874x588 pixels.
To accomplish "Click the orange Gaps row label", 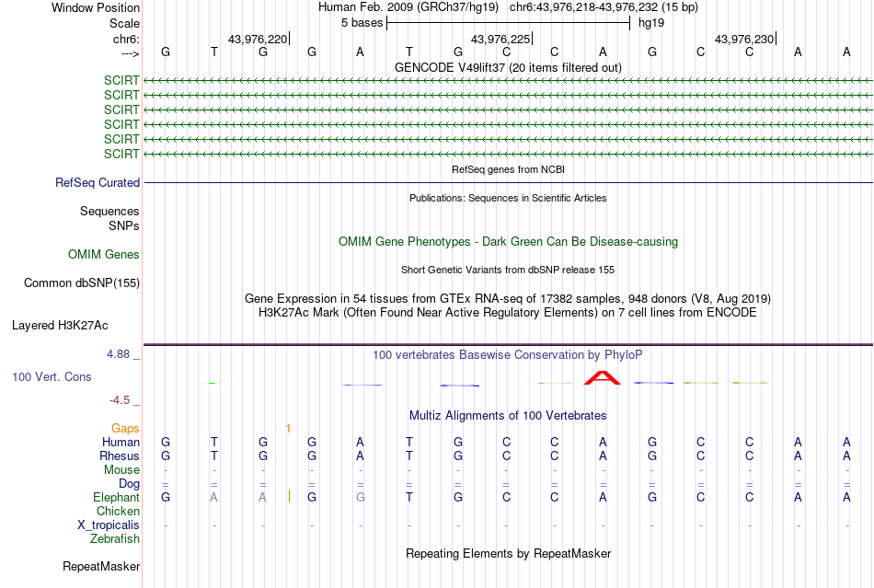I will (125, 428).
